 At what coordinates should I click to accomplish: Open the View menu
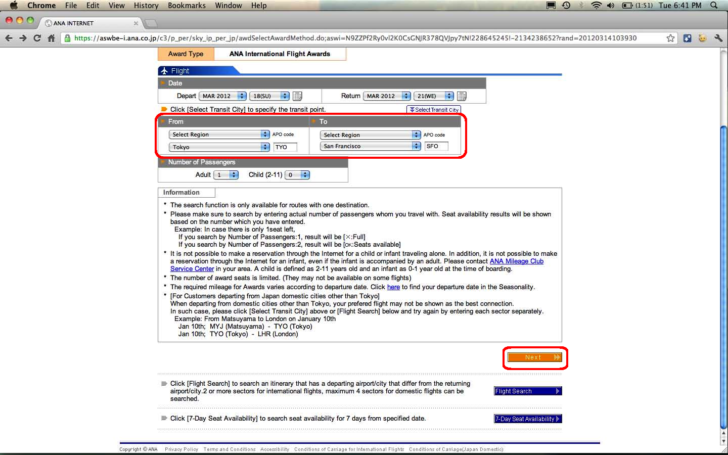pyautogui.click(x=116, y=5)
